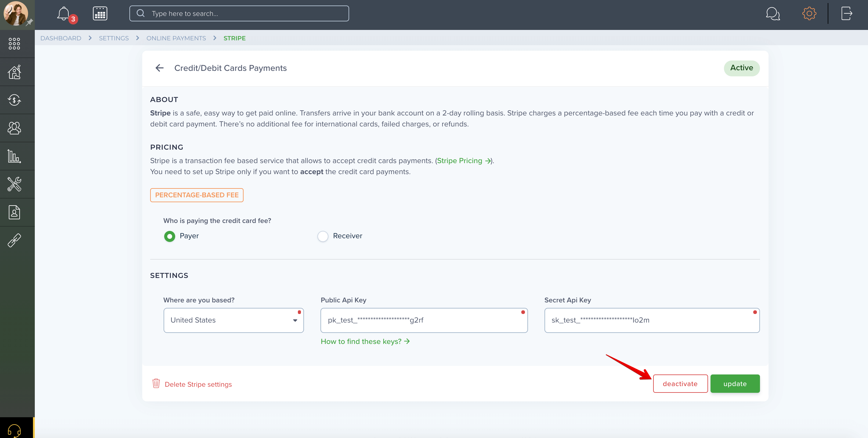Screen dimensions: 868x438
Task: Open the calendar icon in top bar
Action: pyautogui.click(x=100, y=13)
